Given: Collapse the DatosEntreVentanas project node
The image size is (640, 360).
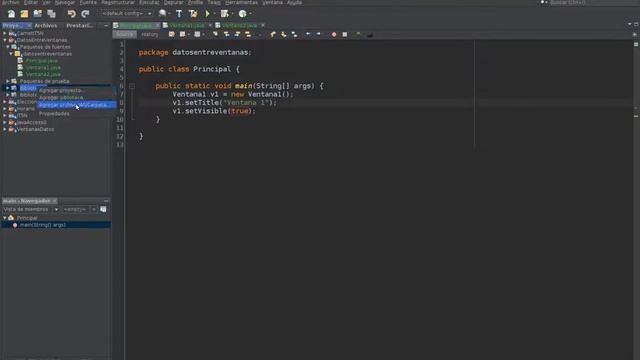Looking at the screenshot, I should click(x=5, y=40).
